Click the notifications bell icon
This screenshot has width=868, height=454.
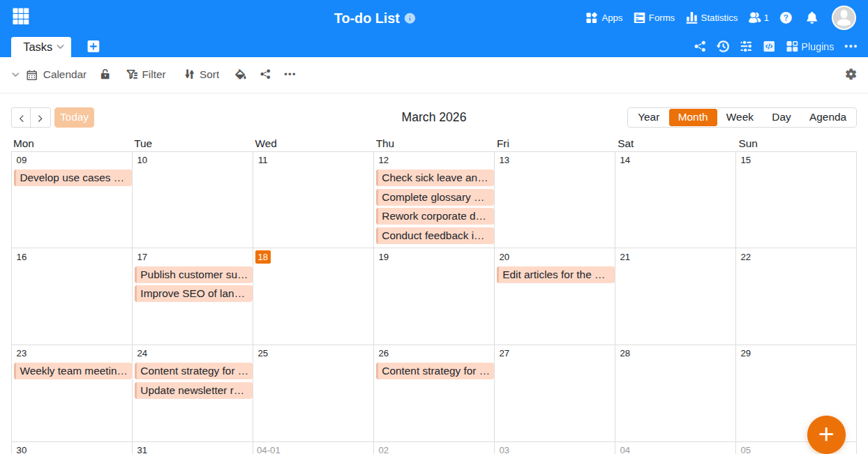tap(811, 18)
